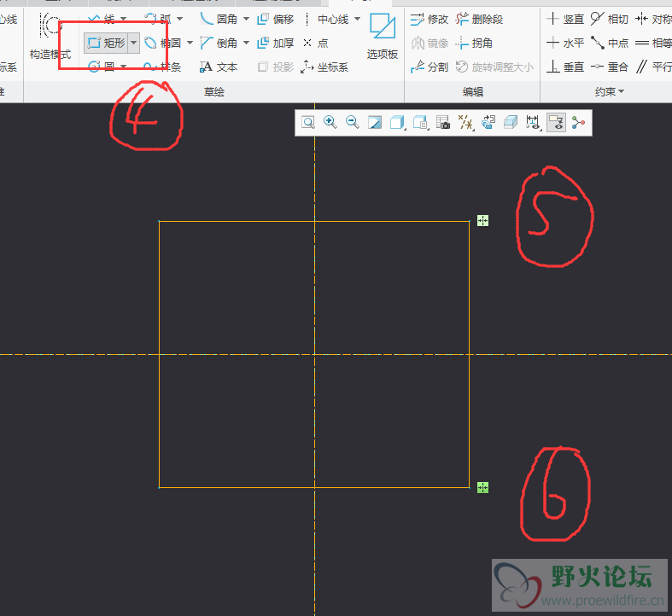Click the Refit view magnifier icon
672x616 pixels.
point(308,123)
